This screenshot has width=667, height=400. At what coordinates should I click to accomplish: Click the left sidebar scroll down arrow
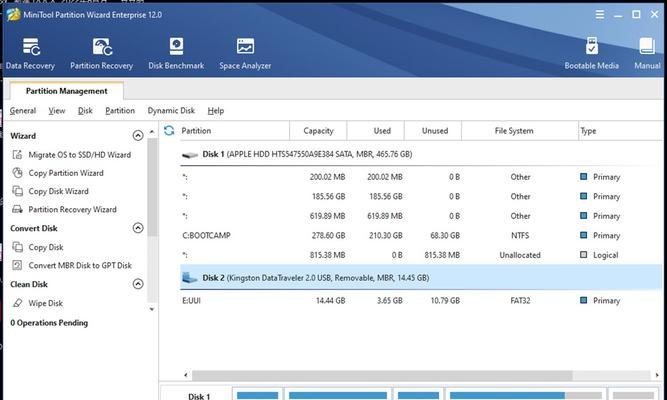click(152, 309)
